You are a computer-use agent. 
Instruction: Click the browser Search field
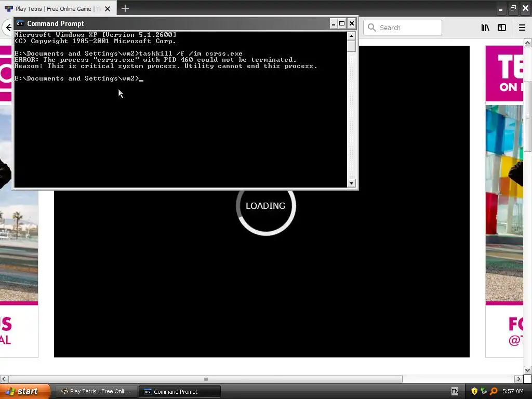[403, 28]
